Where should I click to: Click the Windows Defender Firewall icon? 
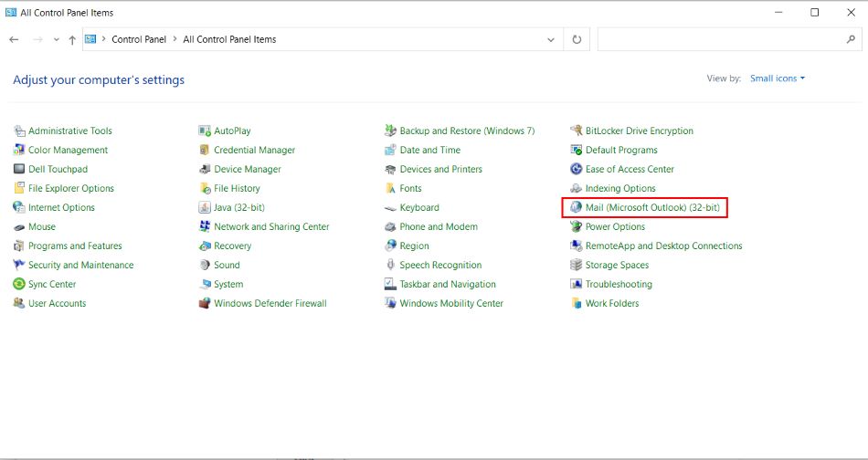point(205,304)
